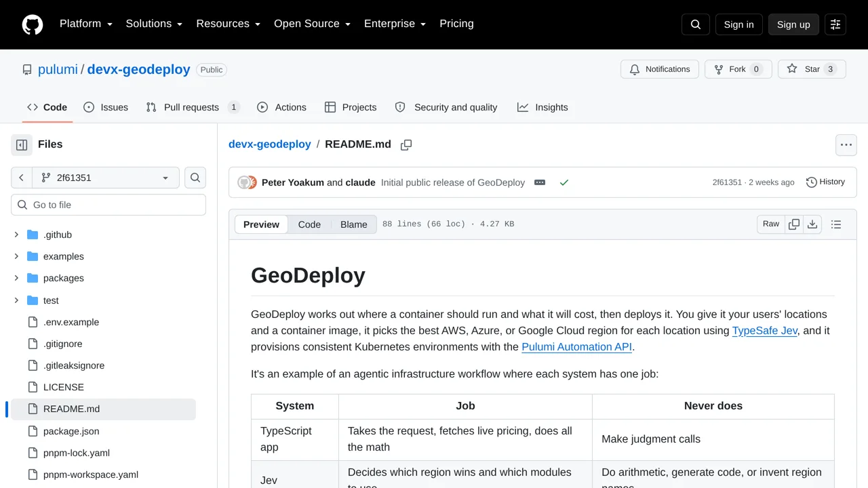
Task: Select the Projects tab
Action: point(351,107)
